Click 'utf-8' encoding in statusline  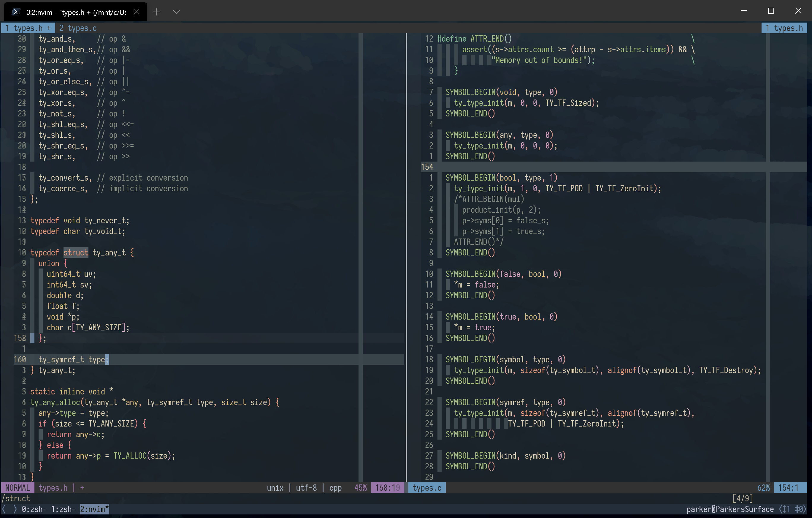point(306,488)
